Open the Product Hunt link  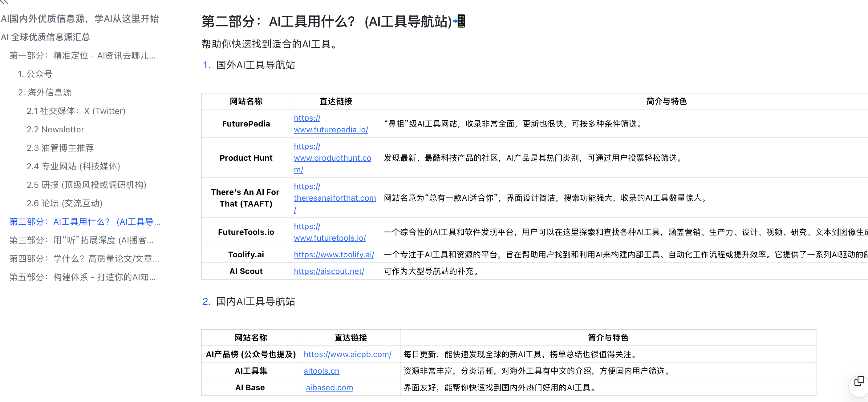coord(332,158)
